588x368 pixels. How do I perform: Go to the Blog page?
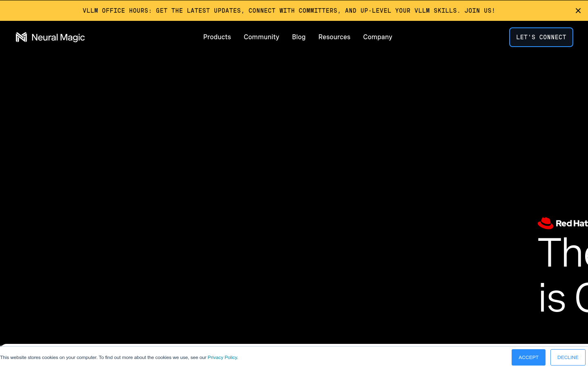point(298,37)
